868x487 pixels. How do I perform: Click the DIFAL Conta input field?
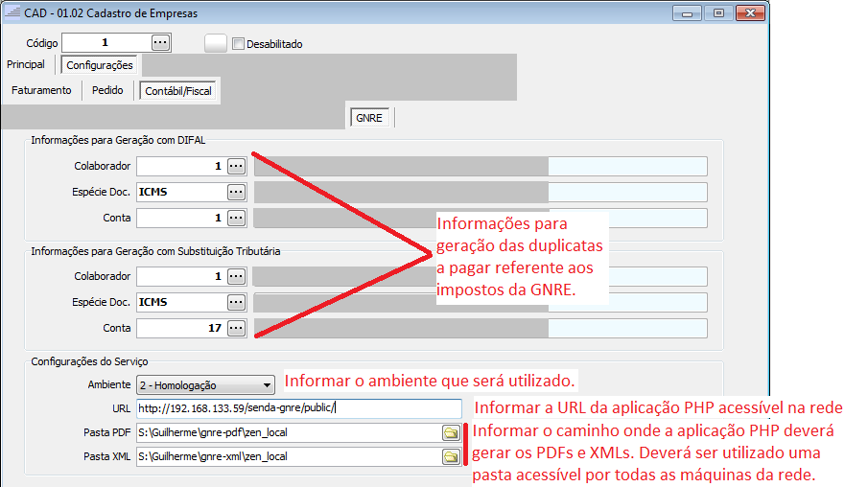point(181,218)
